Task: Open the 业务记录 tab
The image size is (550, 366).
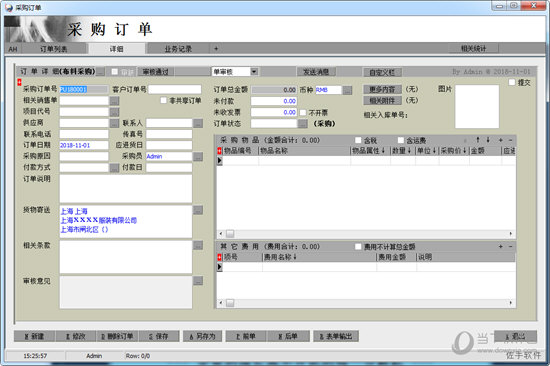Action: pos(178,49)
